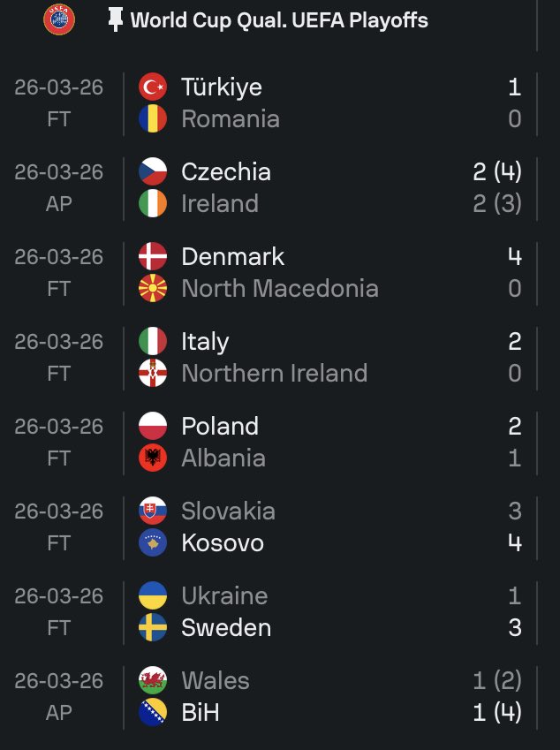Open the Italy team link

205,341
